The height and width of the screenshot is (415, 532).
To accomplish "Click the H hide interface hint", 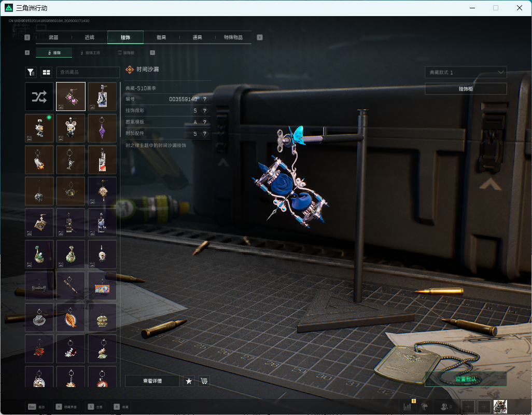I will (66, 407).
